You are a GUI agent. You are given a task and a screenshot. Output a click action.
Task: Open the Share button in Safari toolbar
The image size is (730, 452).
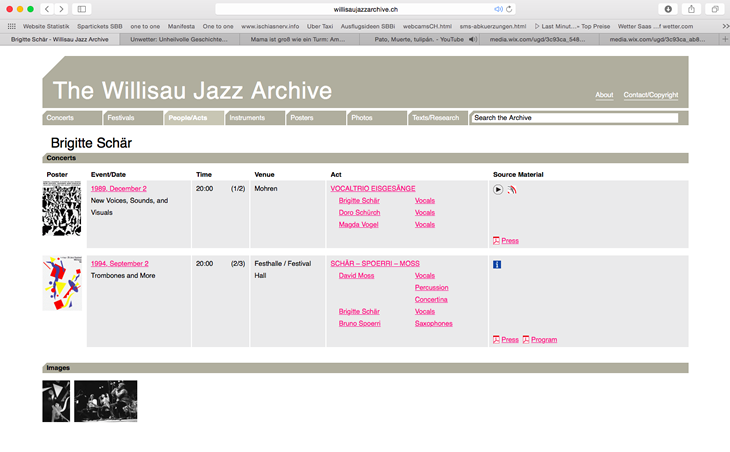pos(691,9)
